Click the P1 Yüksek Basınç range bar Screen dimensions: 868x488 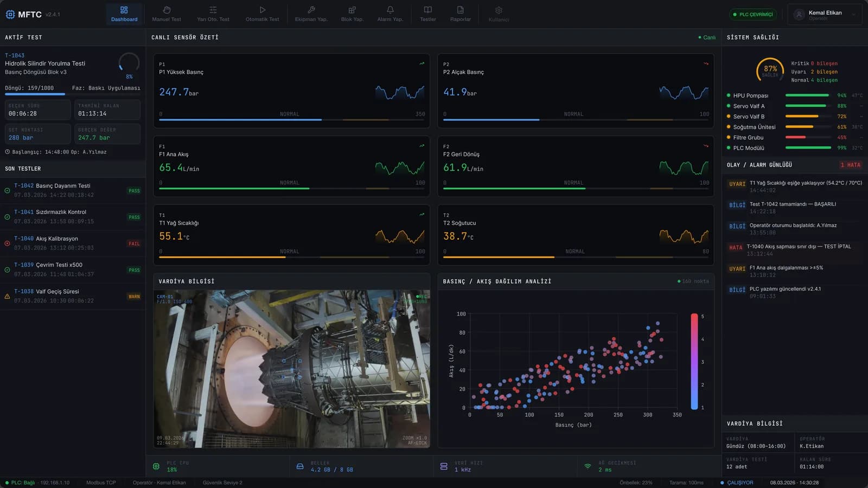[x=292, y=120]
